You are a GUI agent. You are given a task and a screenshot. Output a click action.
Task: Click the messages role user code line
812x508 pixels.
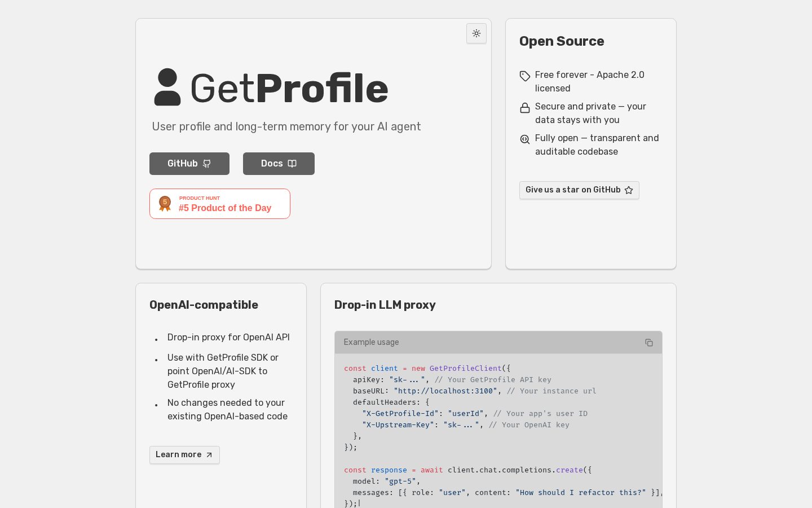click(x=507, y=492)
